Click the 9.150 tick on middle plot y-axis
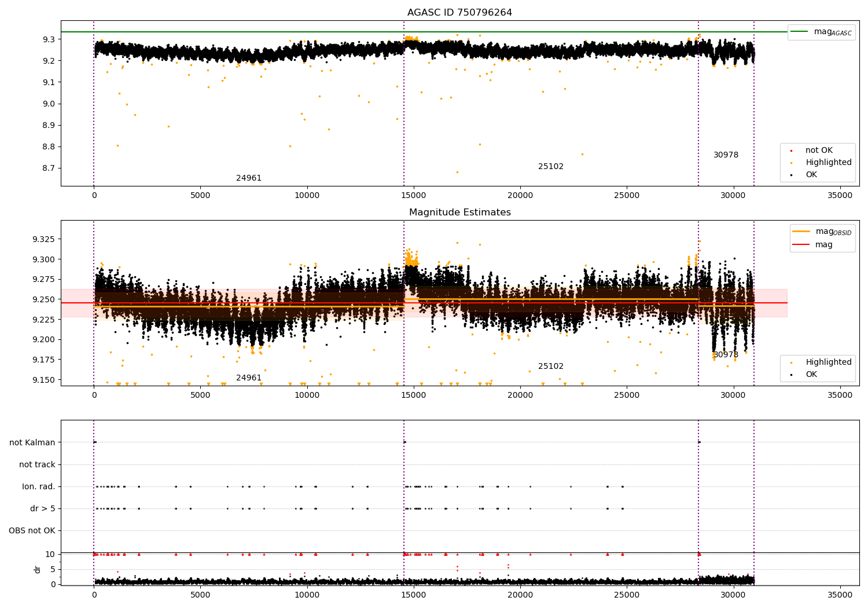This screenshot has height=608, width=868. (44, 380)
